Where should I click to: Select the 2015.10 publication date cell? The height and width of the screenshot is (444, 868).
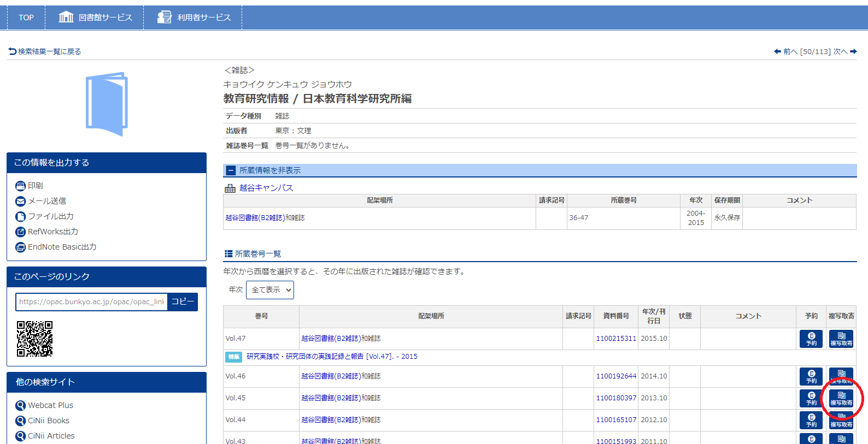point(654,339)
